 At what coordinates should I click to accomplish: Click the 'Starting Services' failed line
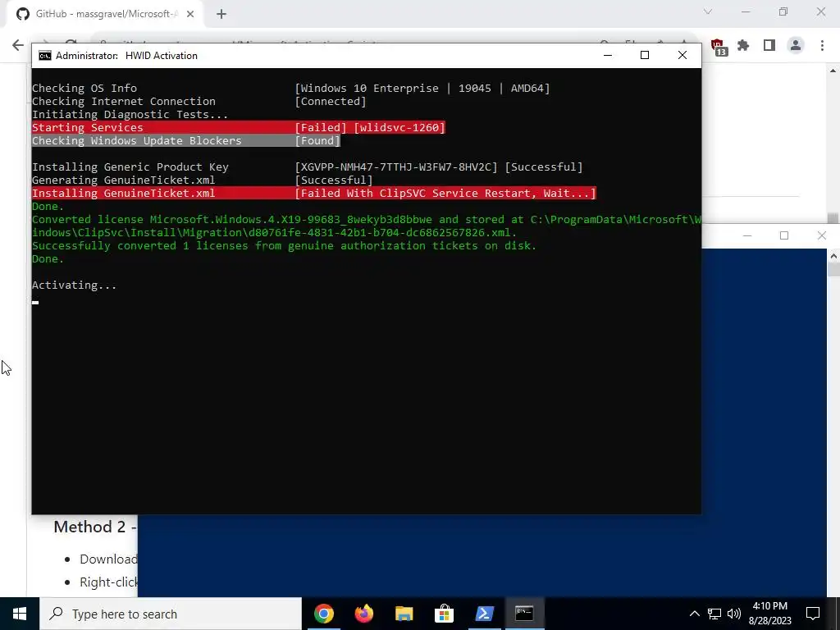[239, 127]
